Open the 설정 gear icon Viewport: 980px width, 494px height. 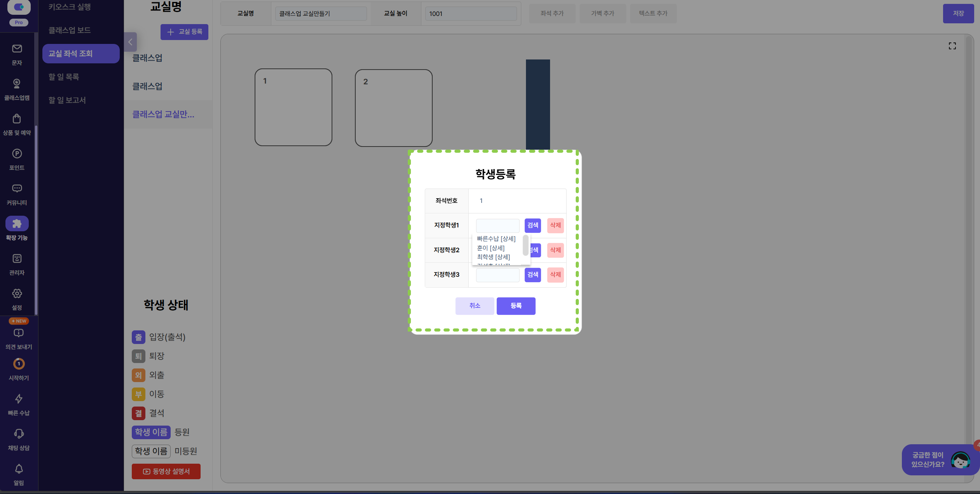click(x=17, y=293)
